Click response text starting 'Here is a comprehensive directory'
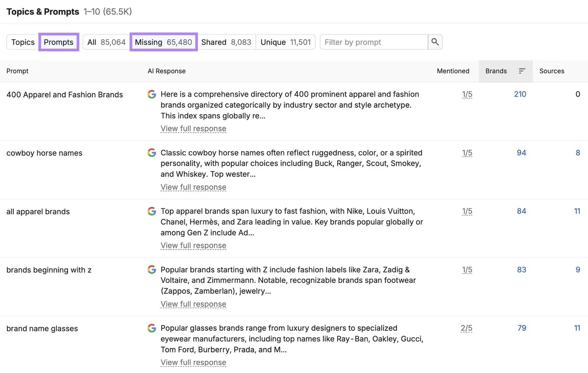 click(290, 105)
